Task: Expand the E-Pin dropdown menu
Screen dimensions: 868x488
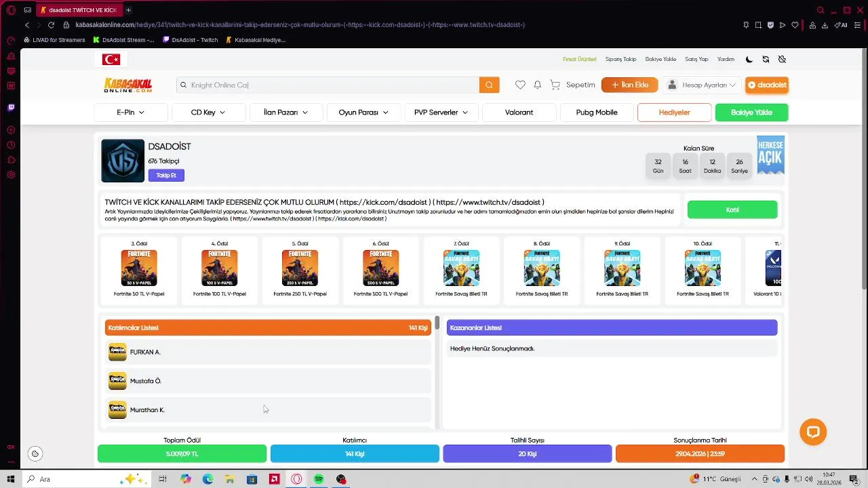Action: (x=130, y=113)
